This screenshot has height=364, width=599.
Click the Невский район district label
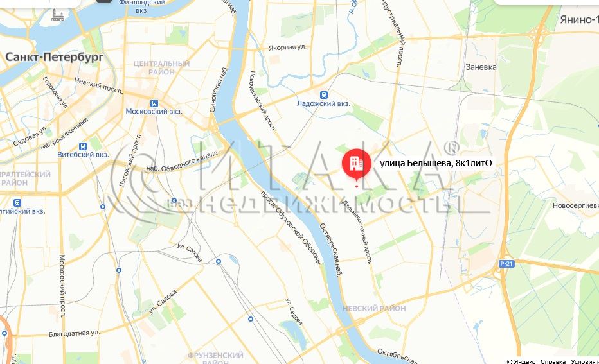[x=374, y=308]
